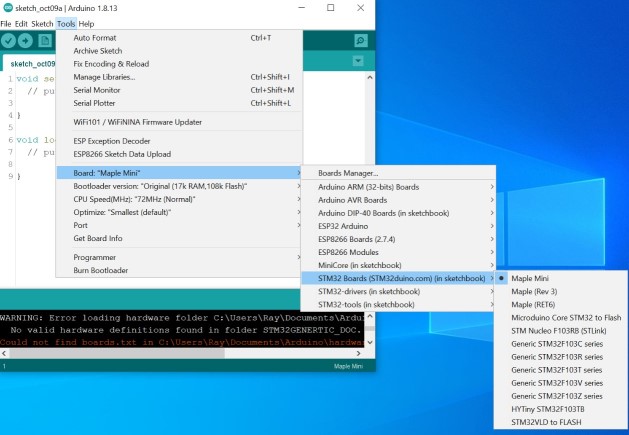This screenshot has height=435, width=629.
Task: Expand ESP8266 Boards (2.7.4) submenu
Action: click(398, 239)
